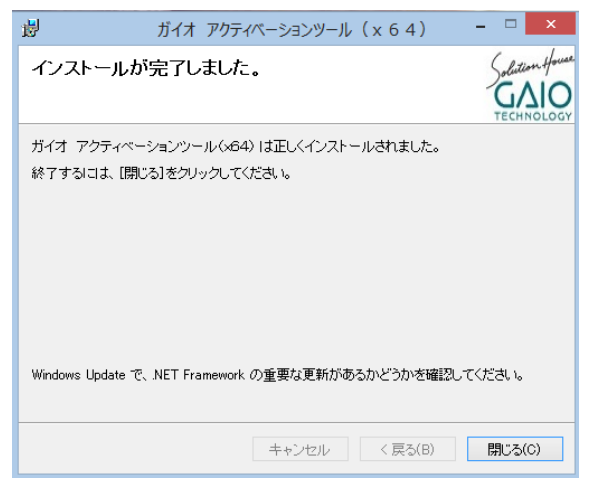
Task: Click the heading インストールが完了しました。
Action: pos(147,68)
